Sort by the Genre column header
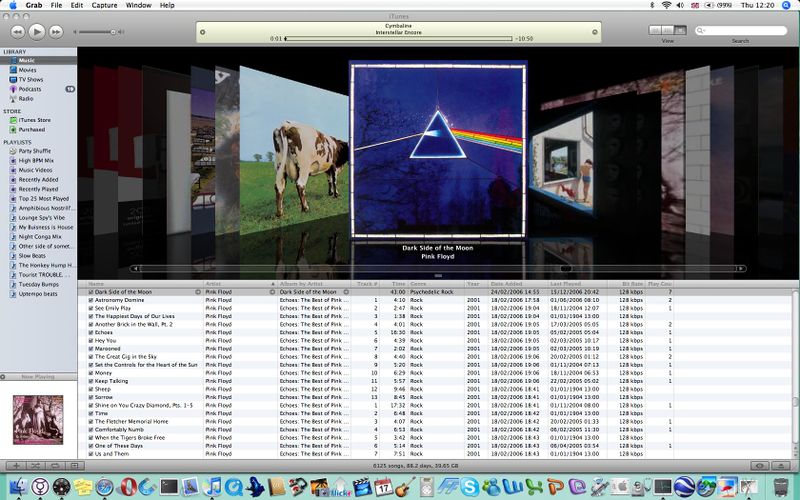This screenshot has width=800, height=500. point(435,284)
